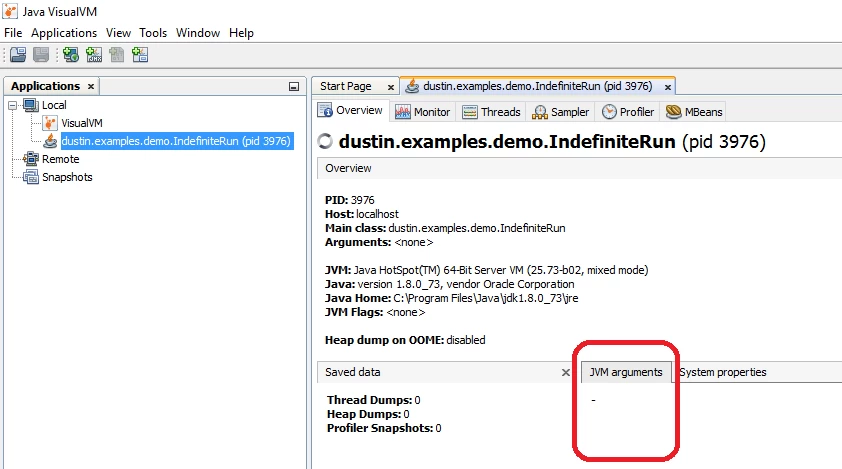842x469 pixels.
Task: Select dustin.examples.demo.IndefiniteRun tree node
Action: [x=176, y=141]
